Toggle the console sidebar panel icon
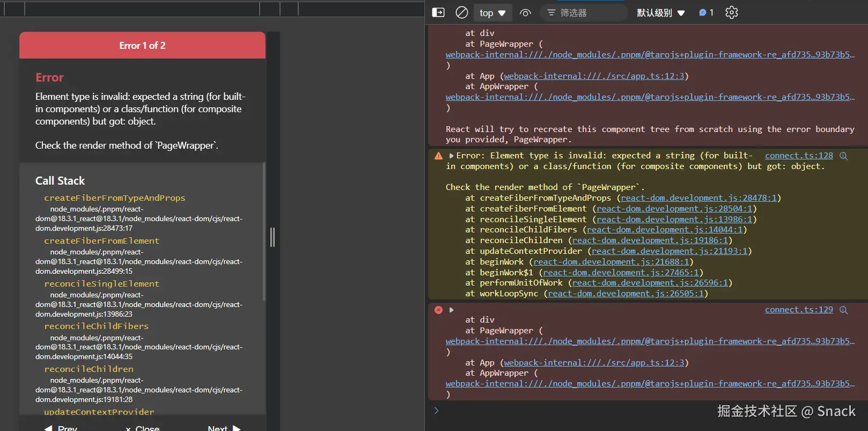The height and width of the screenshot is (431, 868). 438,12
